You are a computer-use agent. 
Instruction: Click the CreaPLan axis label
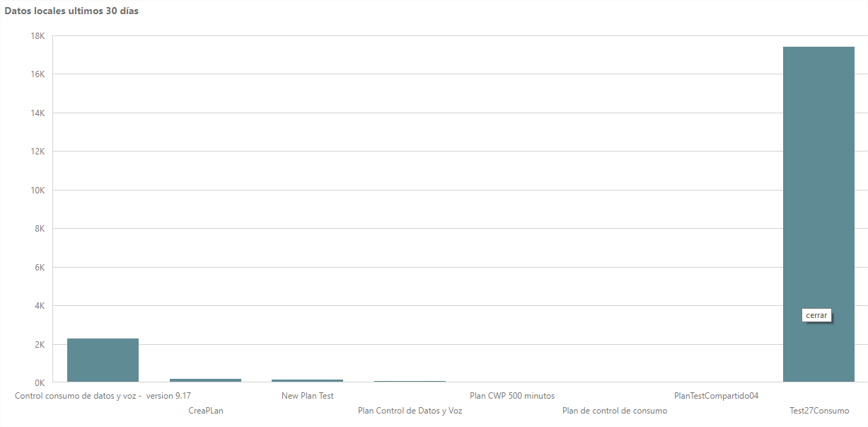click(206, 411)
